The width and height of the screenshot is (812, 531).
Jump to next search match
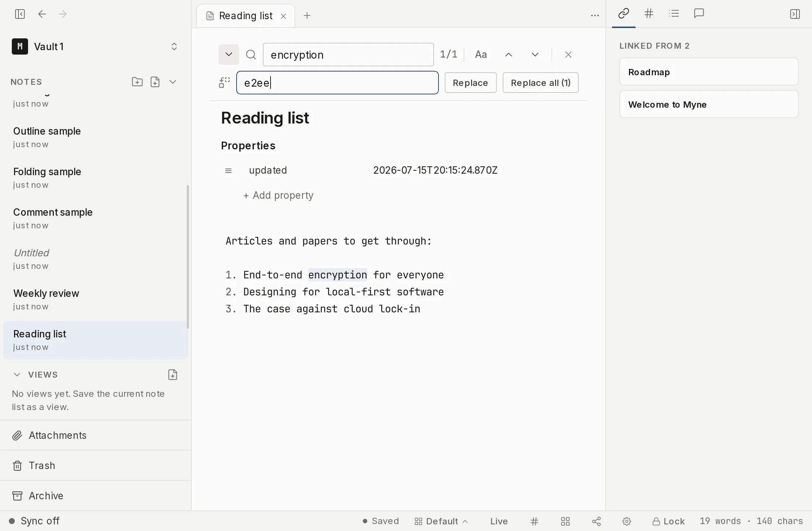tap(535, 55)
